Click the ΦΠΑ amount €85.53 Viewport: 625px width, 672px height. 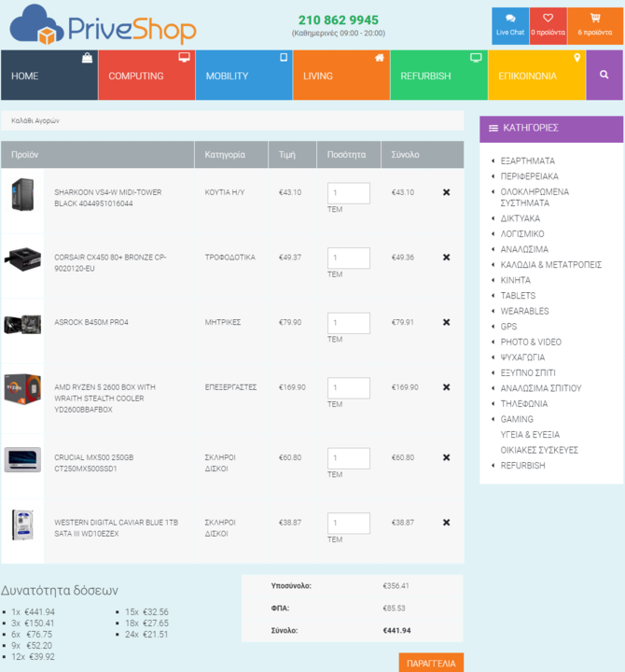coord(394,609)
